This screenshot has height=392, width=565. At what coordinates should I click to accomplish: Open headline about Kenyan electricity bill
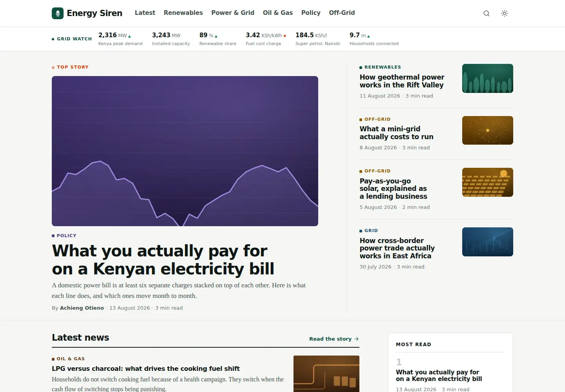coord(163,260)
